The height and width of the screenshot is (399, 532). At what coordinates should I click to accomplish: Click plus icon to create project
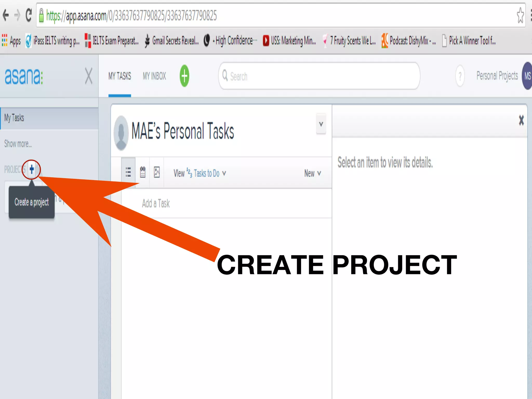(x=31, y=169)
